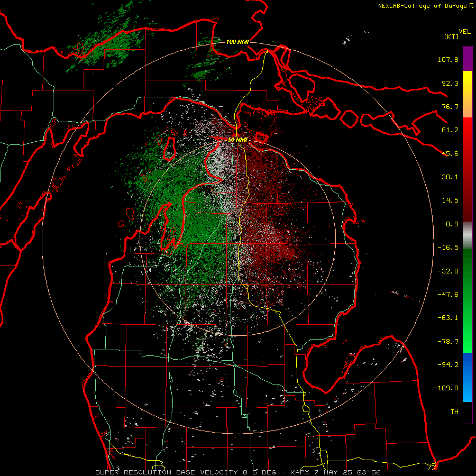Viewport: 476px width, 476px height.
Task: Click the -47.6 velocity legend value
Action: [x=448, y=295]
